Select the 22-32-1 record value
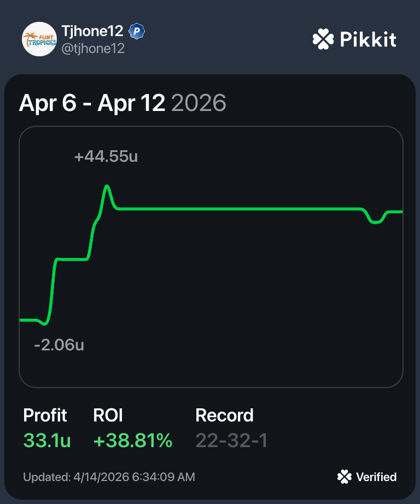This screenshot has height=504, width=420. point(231,440)
